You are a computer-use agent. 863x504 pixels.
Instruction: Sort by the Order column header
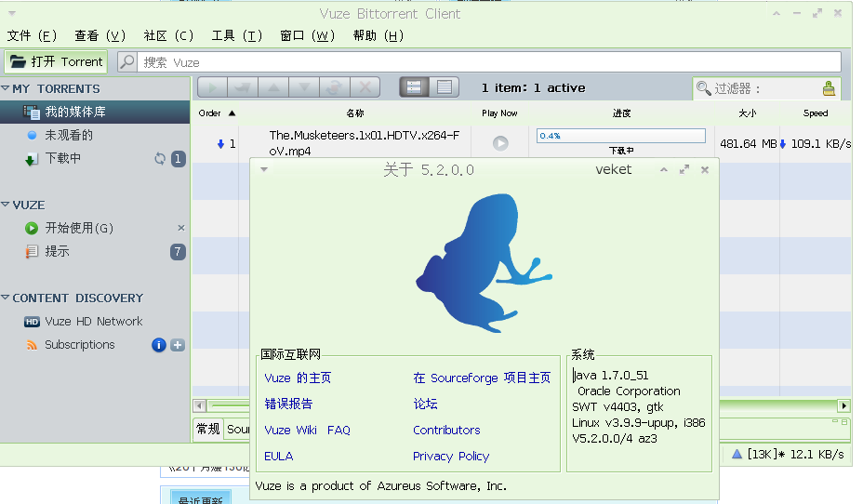click(x=216, y=113)
